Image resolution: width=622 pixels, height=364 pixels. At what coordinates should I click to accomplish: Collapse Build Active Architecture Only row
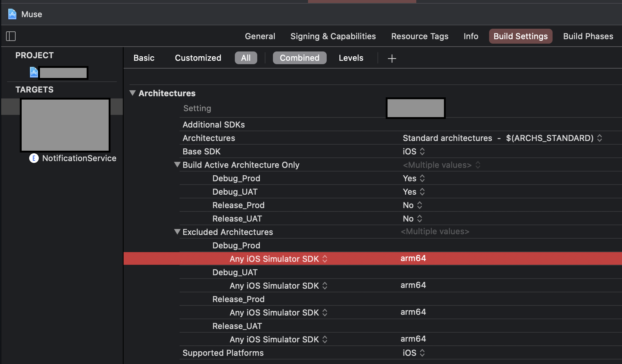[177, 165]
